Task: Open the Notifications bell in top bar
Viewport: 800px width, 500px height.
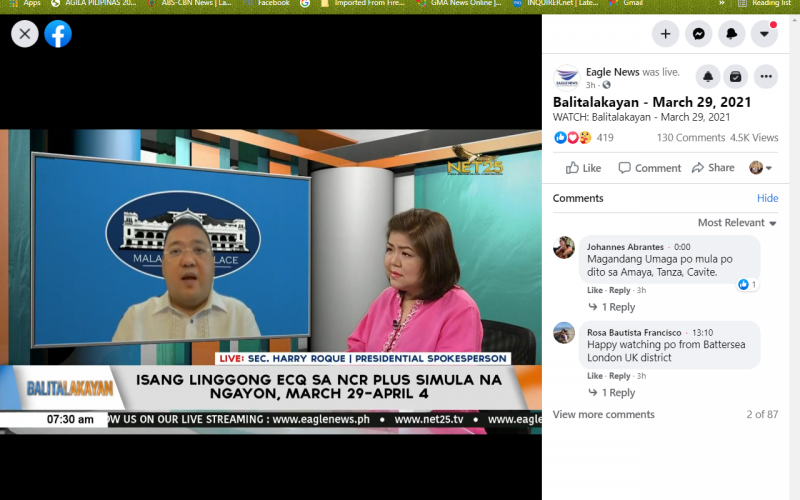Action: tap(731, 33)
